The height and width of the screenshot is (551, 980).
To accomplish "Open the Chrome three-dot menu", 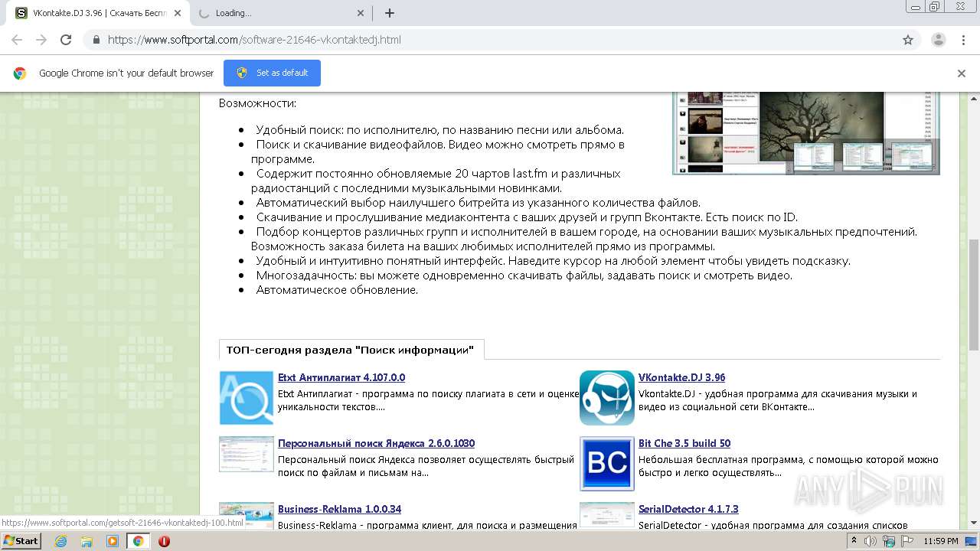I will pos(962,40).
